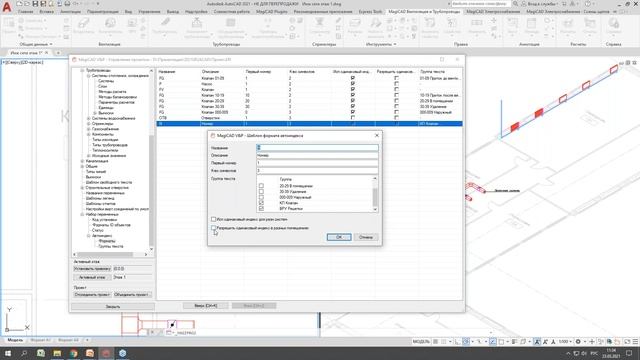This screenshot has height=360, width=640.
Task: Click the Отмена button
Action: coord(366,237)
